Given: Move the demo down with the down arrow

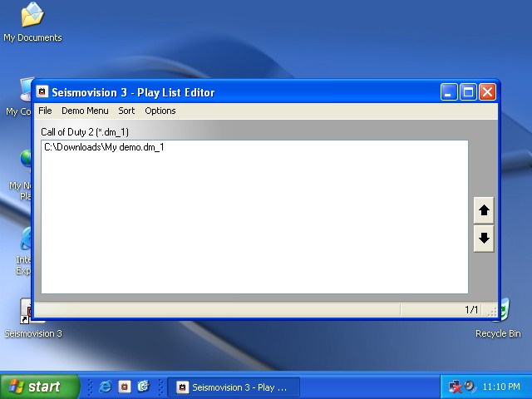Looking at the screenshot, I should tap(484, 239).
